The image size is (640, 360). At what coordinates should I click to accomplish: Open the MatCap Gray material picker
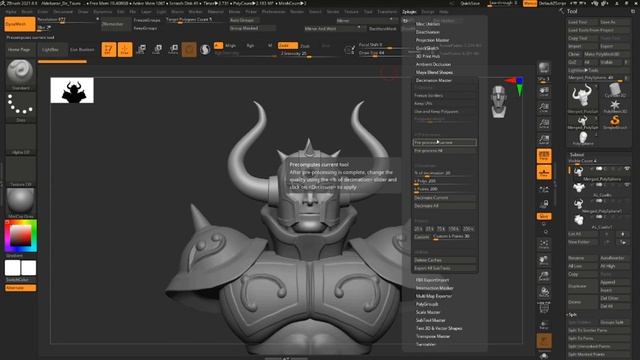point(20,203)
